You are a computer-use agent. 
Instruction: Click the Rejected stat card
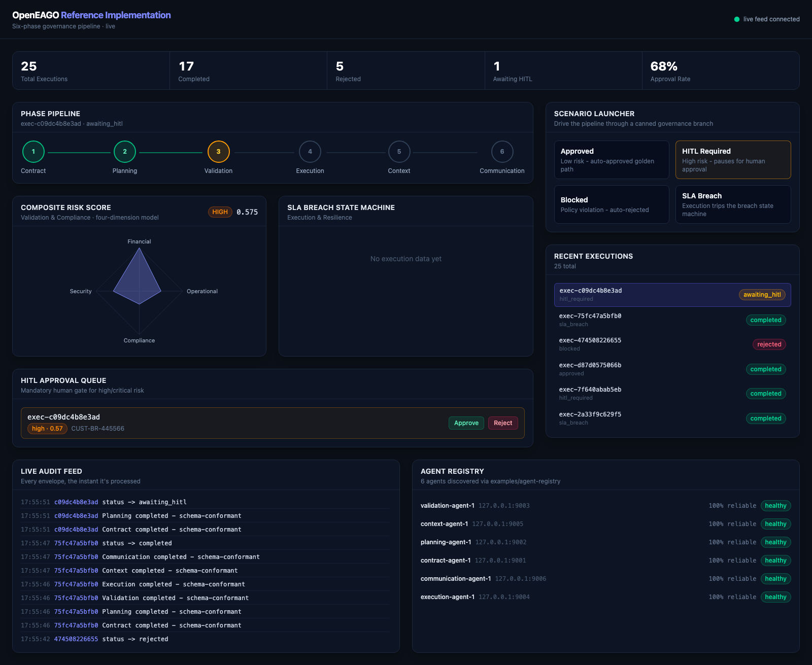point(406,71)
